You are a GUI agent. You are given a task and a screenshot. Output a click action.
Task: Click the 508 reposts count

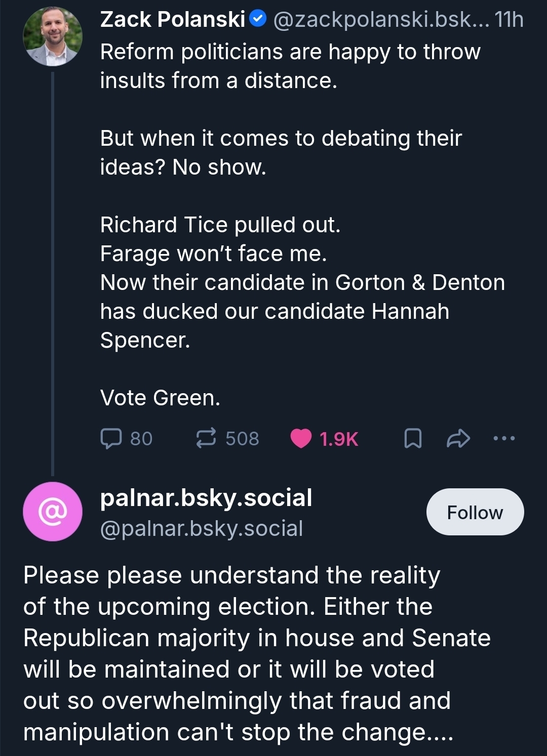click(x=242, y=439)
